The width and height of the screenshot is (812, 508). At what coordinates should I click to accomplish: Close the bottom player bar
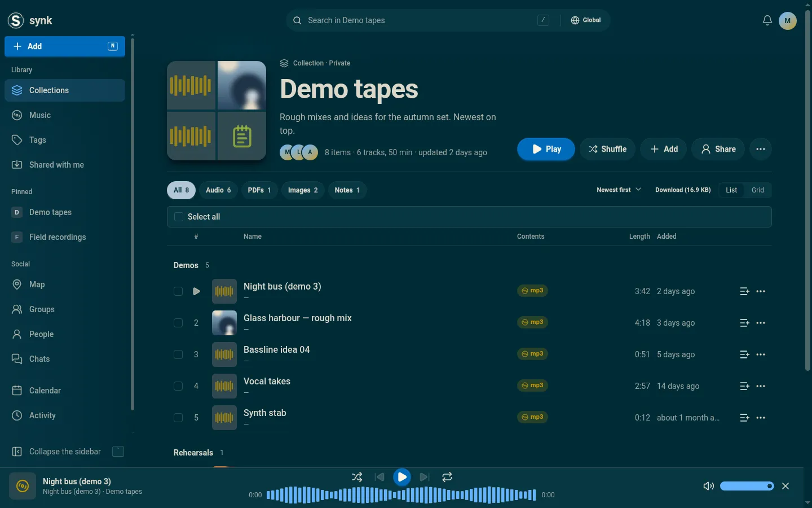pyautogui.click(x=785, y=486)
